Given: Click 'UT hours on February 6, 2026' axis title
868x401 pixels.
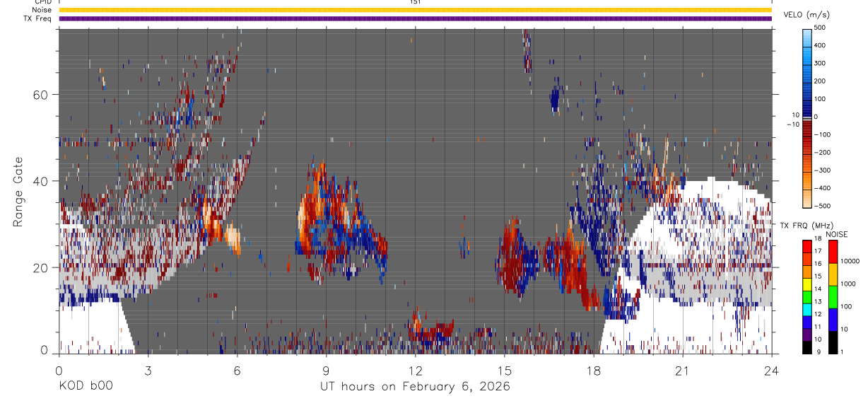Looking at the screenshot, I should 415,385.
